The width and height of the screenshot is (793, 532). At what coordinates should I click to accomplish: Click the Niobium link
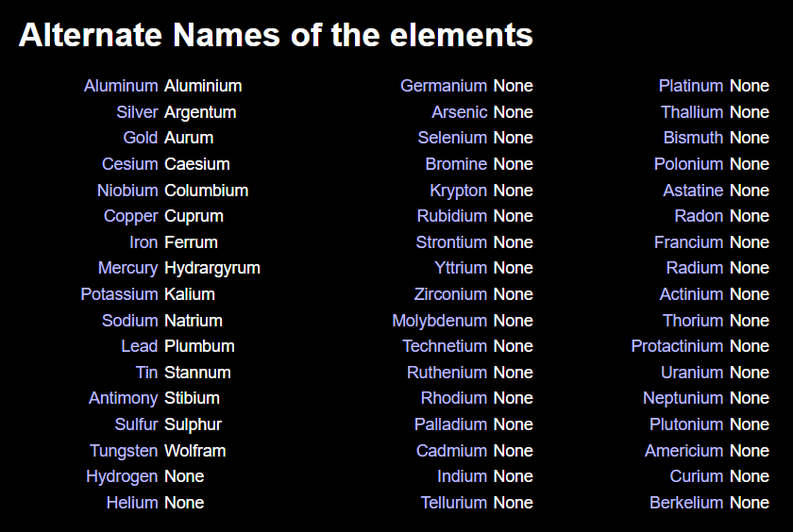click(x=127, y=191)
